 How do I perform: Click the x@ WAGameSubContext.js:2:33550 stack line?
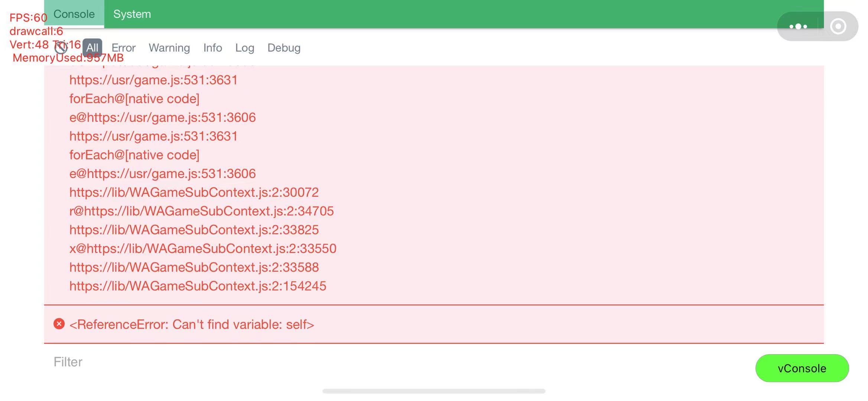point(203,248)
